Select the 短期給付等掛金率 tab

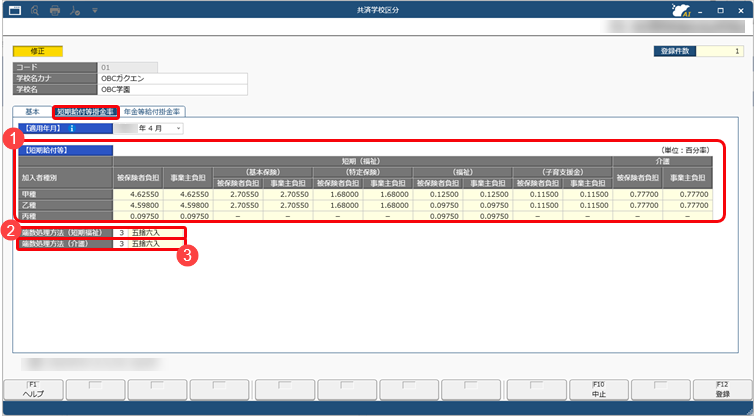point(86,112)
